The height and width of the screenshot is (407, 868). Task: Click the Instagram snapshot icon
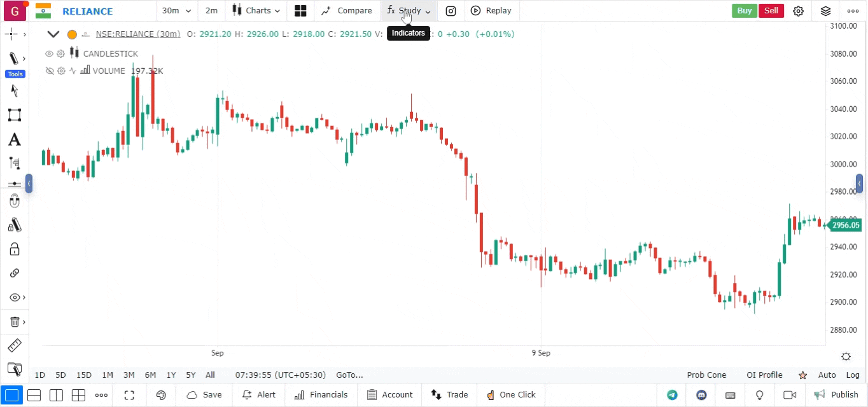point(451,11)
